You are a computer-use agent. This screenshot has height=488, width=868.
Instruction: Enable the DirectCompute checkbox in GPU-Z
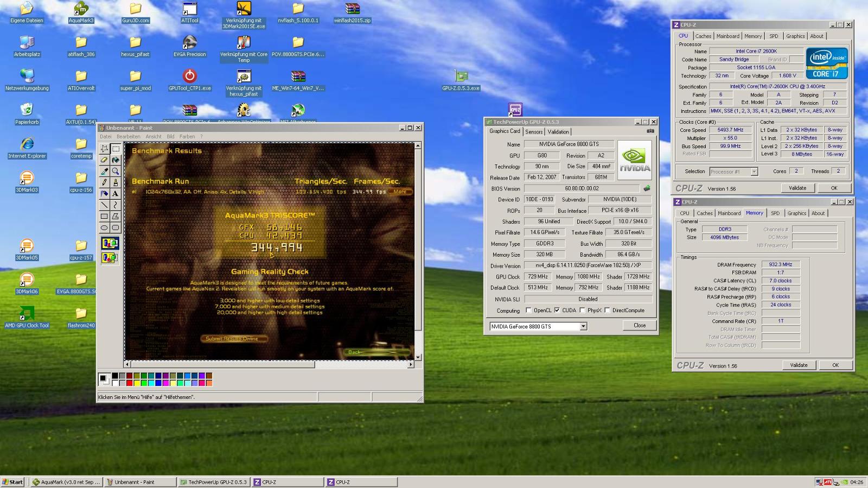(607, 310)
